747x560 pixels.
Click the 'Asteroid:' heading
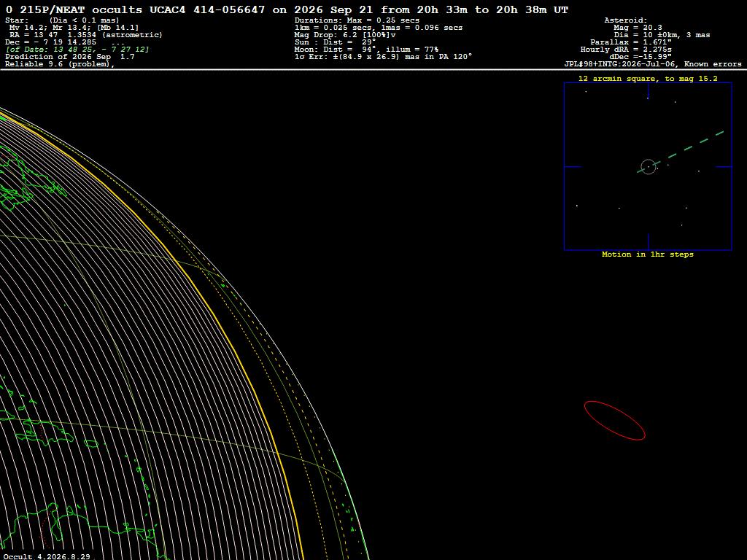(625, 20)
